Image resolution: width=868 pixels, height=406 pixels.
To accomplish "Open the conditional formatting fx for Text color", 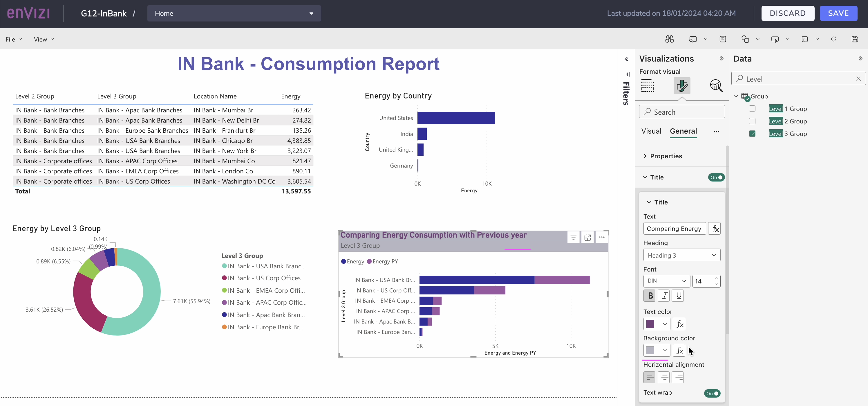I will (x=679, y=324).
